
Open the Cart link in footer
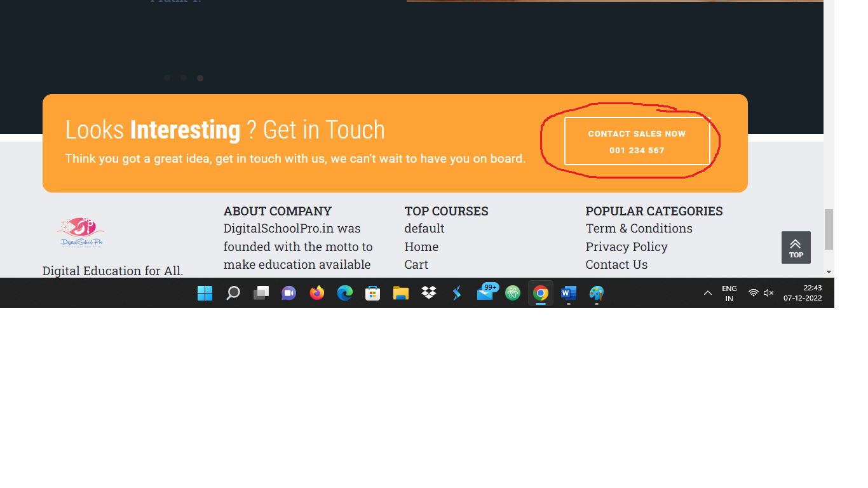pyautogui.click(x=416, y=264)
